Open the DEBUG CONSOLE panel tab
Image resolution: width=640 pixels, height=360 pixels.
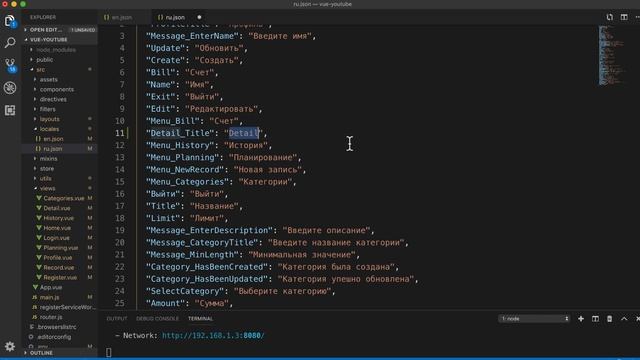[x=157, y=319]
